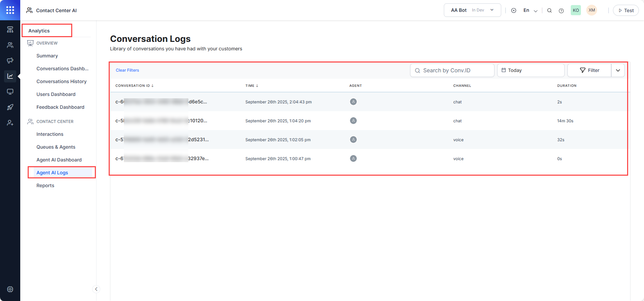644x301 pixels.
Task: Open the rocket deploy icon in sidebar
Action: (10, 107)
